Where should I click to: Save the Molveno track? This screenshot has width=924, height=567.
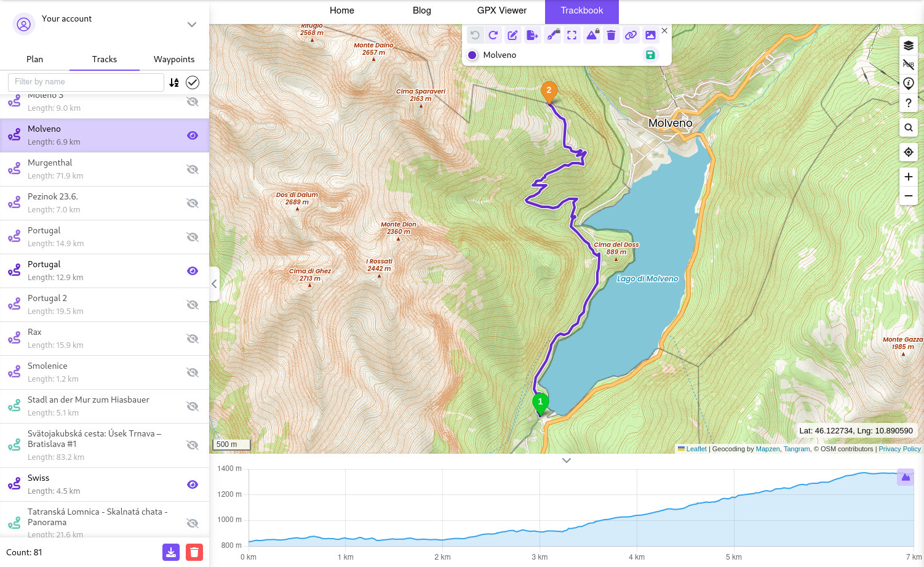[x=650, y=55]
